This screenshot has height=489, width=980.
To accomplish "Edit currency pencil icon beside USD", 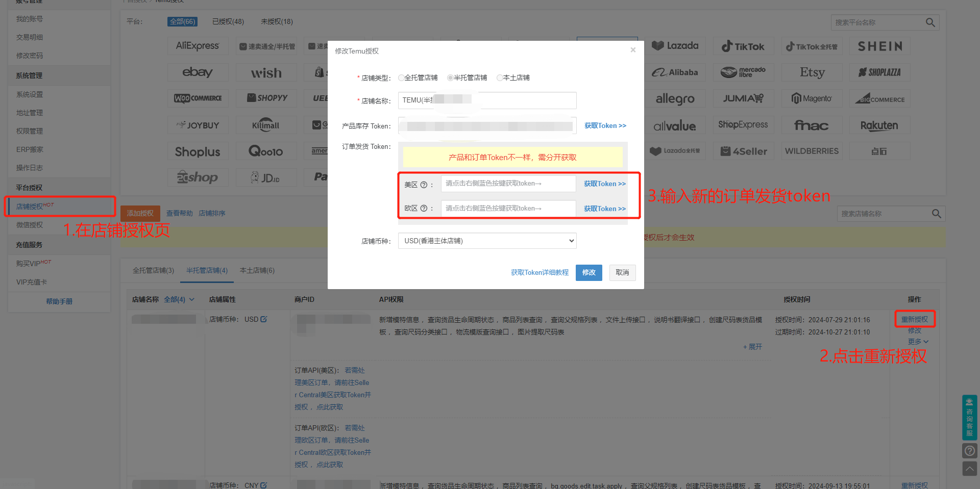I will coord(264,319).
